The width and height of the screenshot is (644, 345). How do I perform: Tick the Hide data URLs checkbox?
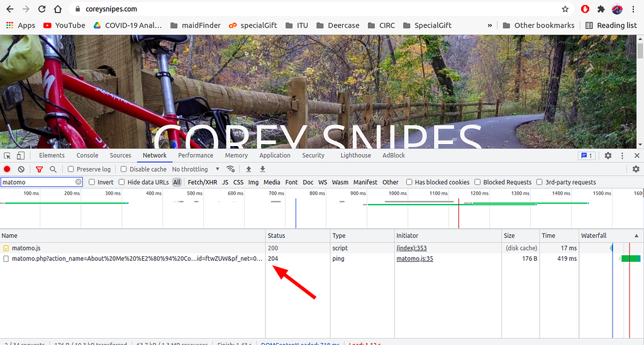tap(122, 183)
